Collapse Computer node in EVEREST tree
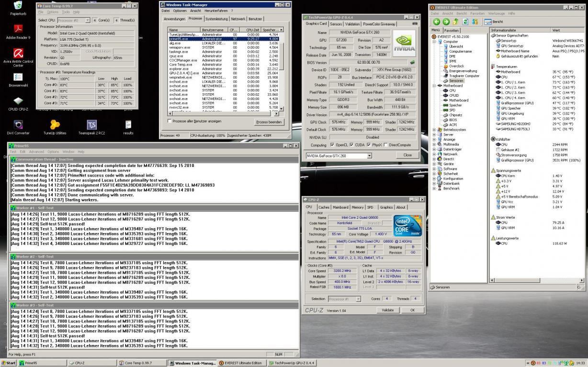 pyautogui.click(x=434, y=41)
